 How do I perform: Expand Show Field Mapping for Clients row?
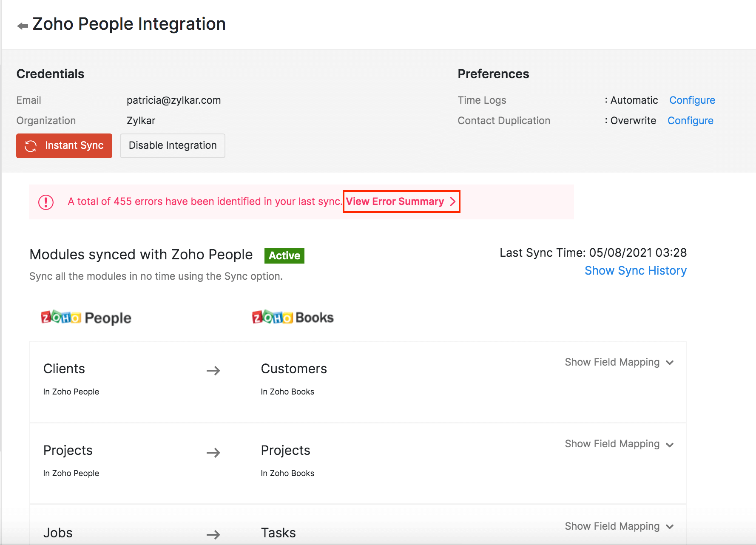619,362
